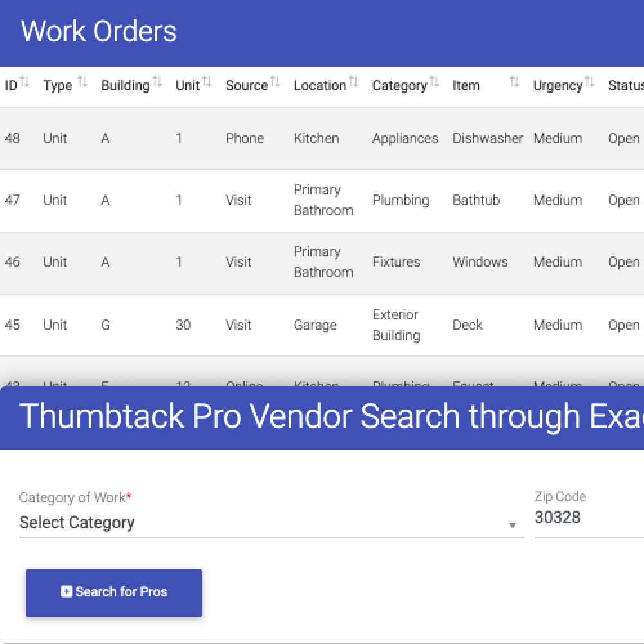Click the Building column header
This screenshot has width=644, height=644.
(x=126, y=86)
